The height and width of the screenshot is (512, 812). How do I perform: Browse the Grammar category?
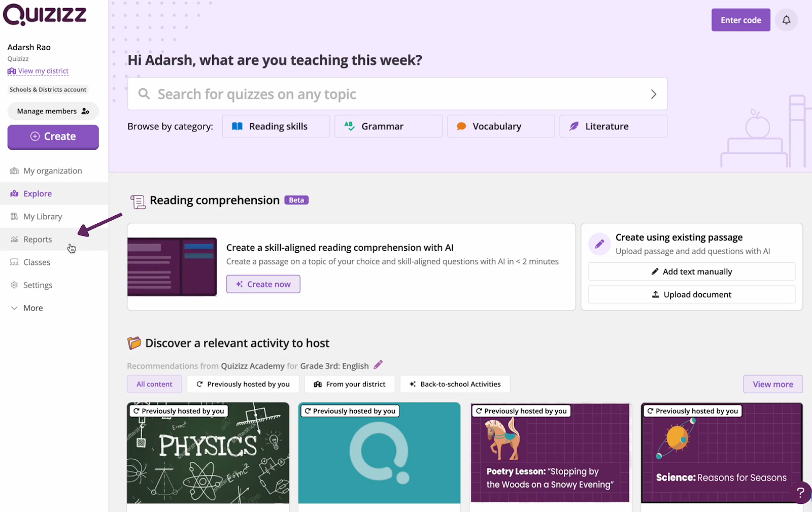[x=389, y=126]
